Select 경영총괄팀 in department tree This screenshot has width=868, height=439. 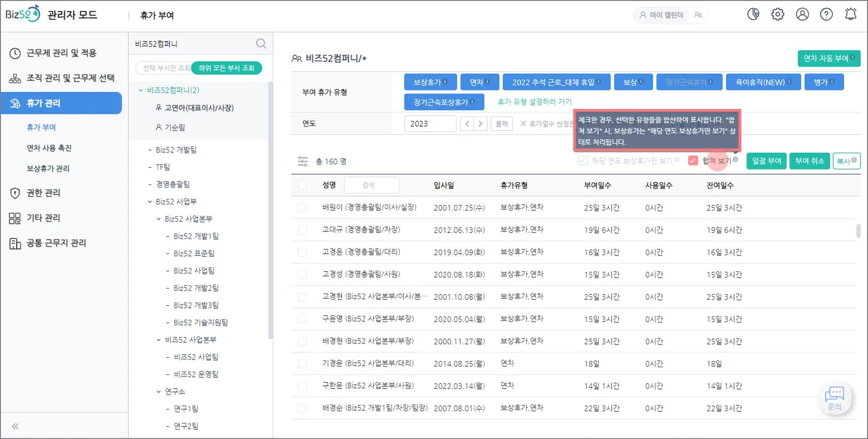173,184
